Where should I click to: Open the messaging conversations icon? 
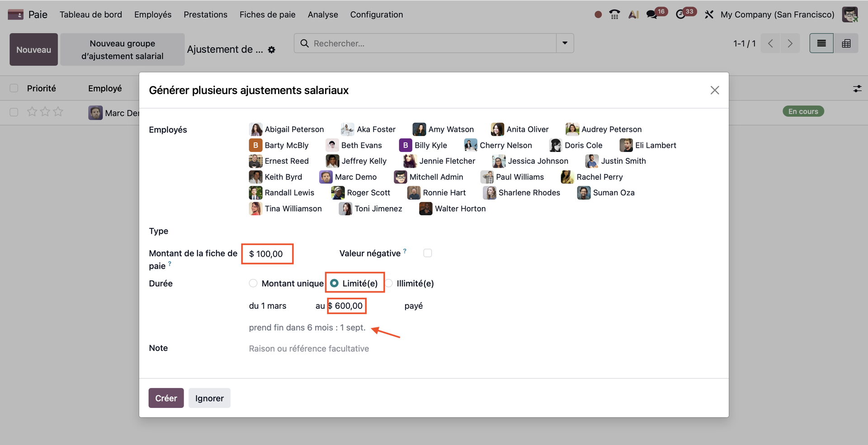[x=651, y=14]
